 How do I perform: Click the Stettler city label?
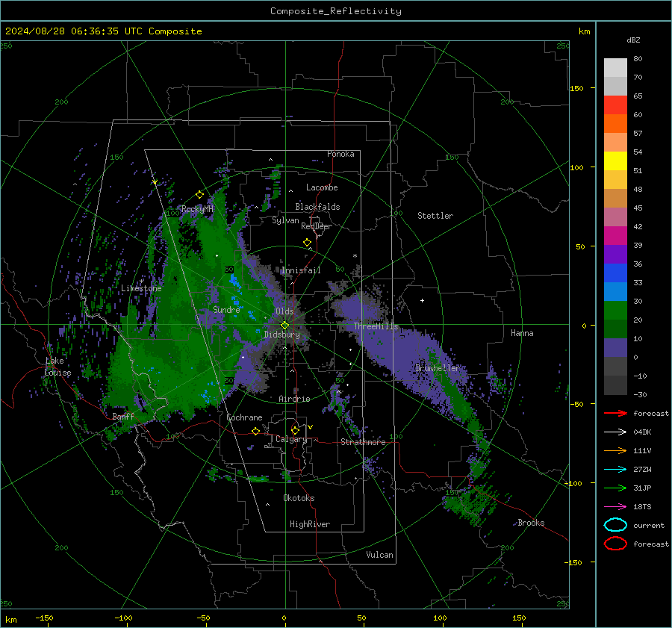[x=435, y=216]
